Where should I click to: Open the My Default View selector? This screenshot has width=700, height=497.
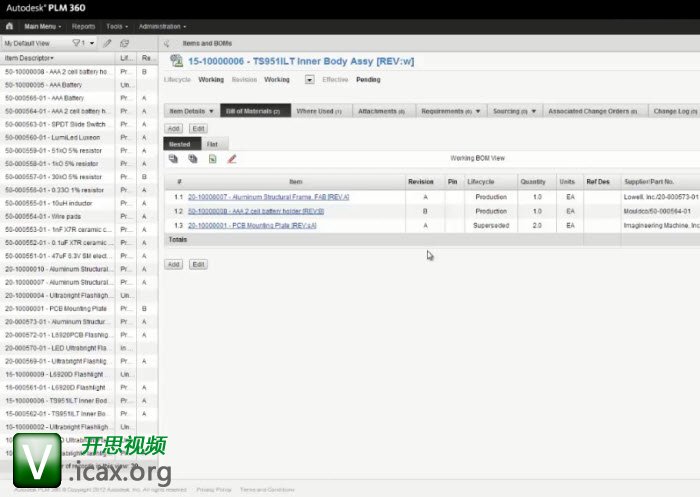tap(27, 43)
